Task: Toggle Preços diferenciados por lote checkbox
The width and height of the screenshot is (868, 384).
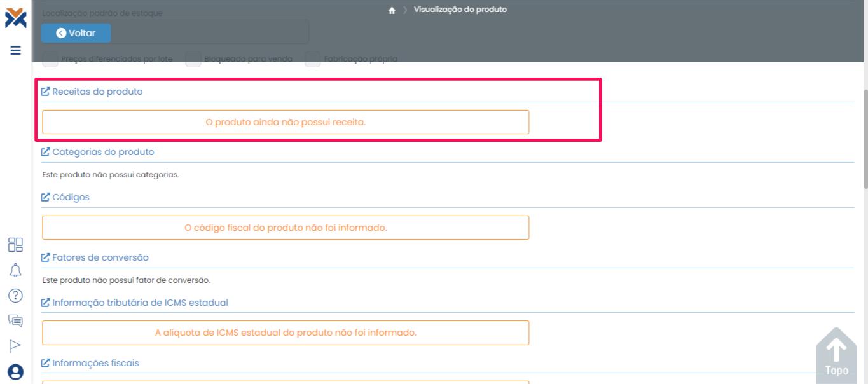Action: tap(50, 59)
